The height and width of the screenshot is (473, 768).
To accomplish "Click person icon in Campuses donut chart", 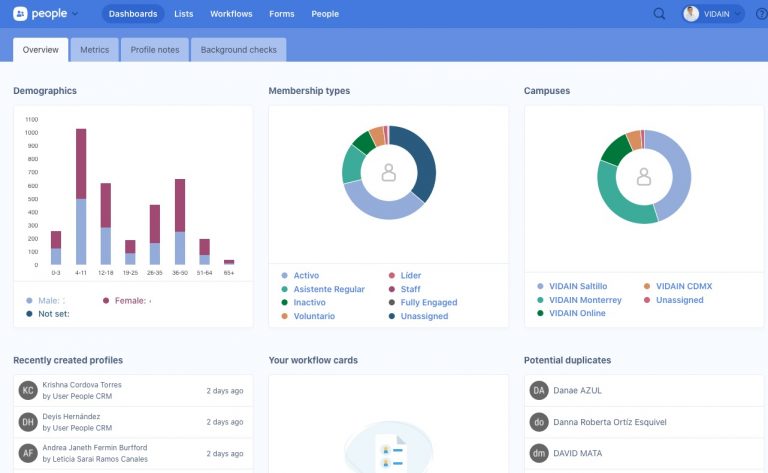I will (x=644, y=177).
